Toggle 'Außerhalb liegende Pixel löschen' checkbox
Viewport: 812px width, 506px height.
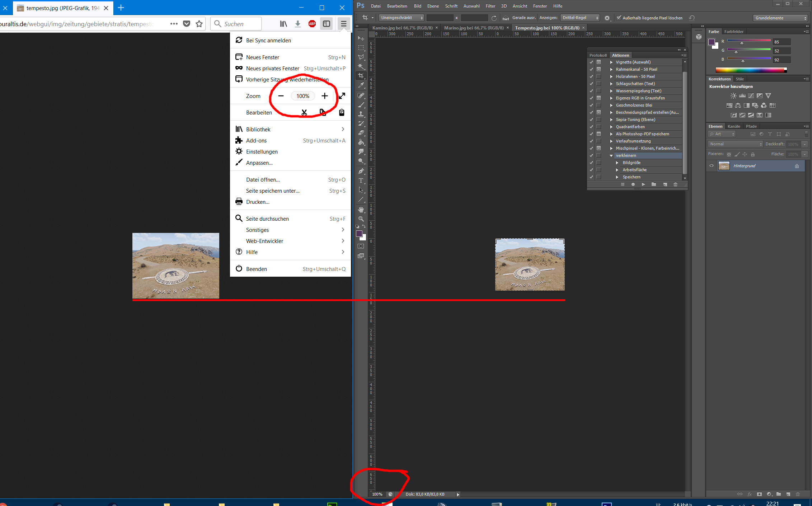click(619, 18)
